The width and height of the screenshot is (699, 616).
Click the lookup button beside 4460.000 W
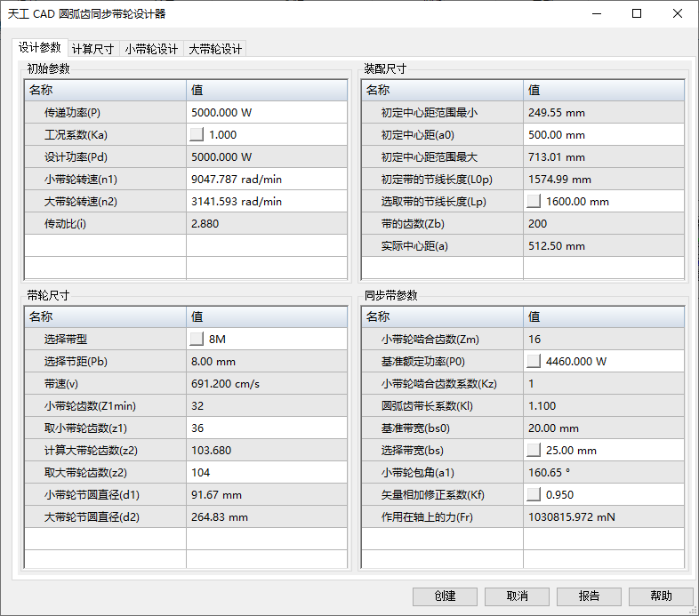point(534,362)
